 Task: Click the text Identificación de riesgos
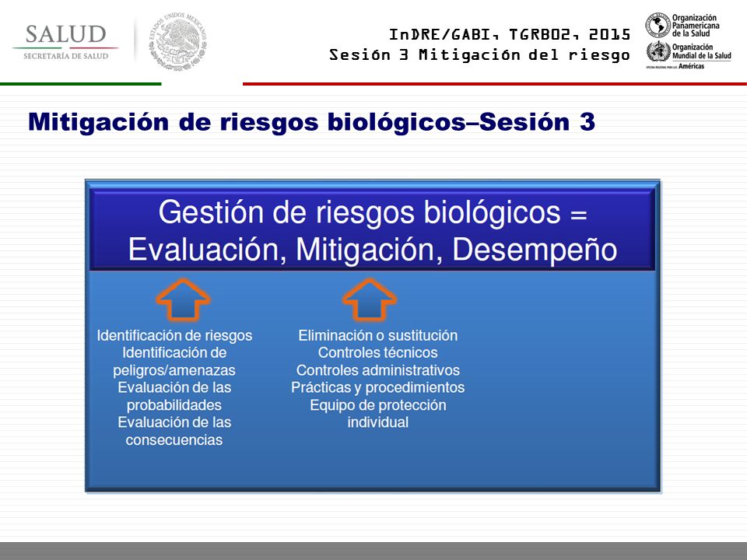point(174,336)
